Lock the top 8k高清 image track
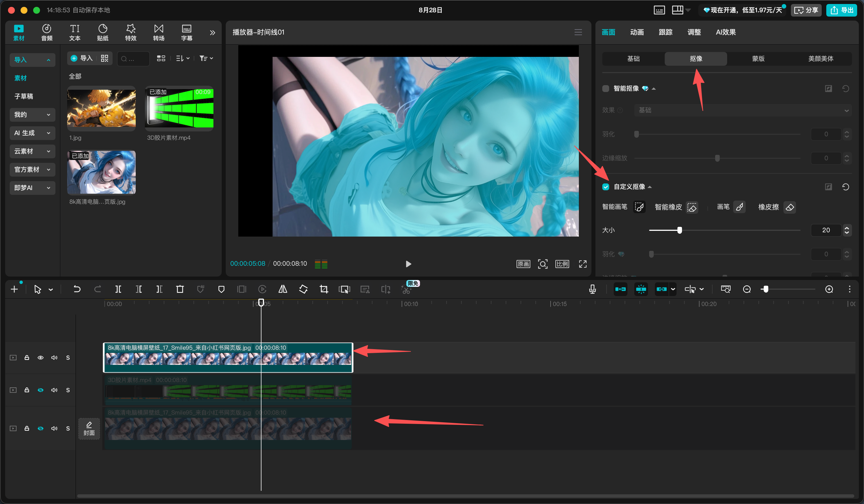Viewport: 864px width, 504px height. 27,358
